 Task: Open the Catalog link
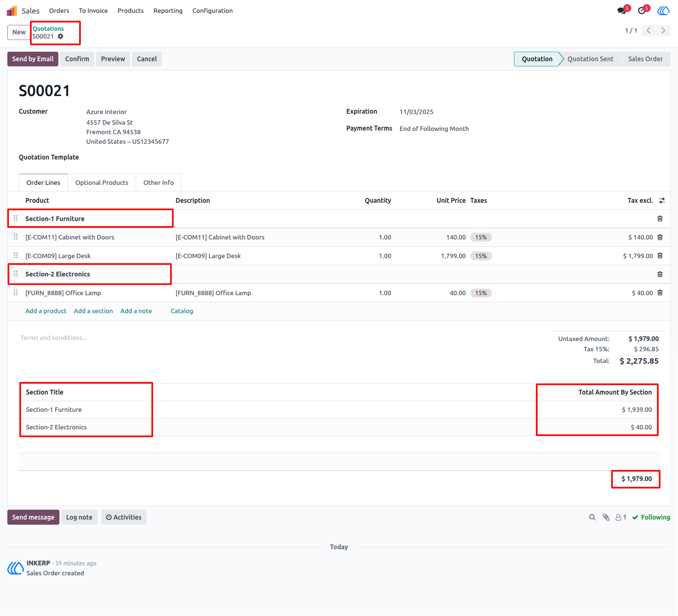182,311
